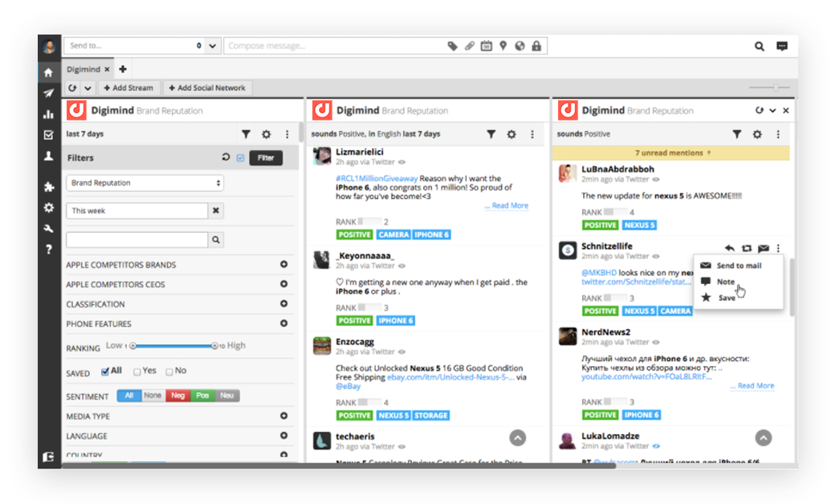Screen dimensions: 836x504
Task: Open the Assignments checkbox icon in sidebar
Action: coord(48,135)
